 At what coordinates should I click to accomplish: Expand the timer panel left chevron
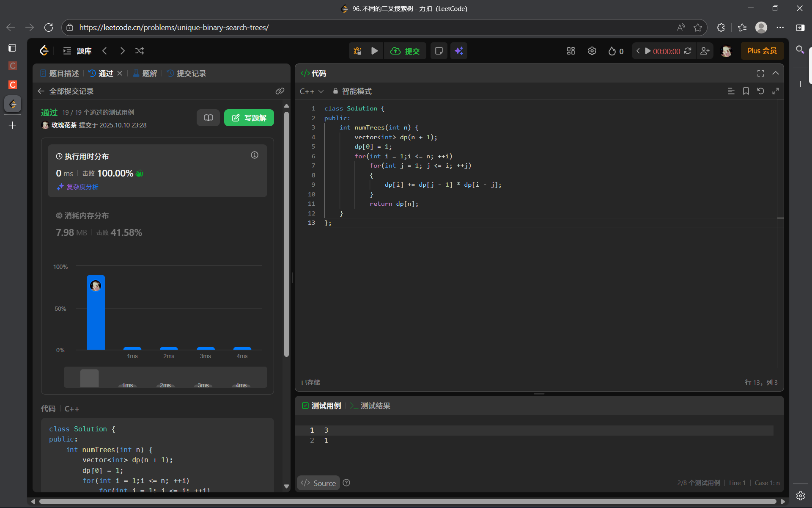[x=638, y=51]
